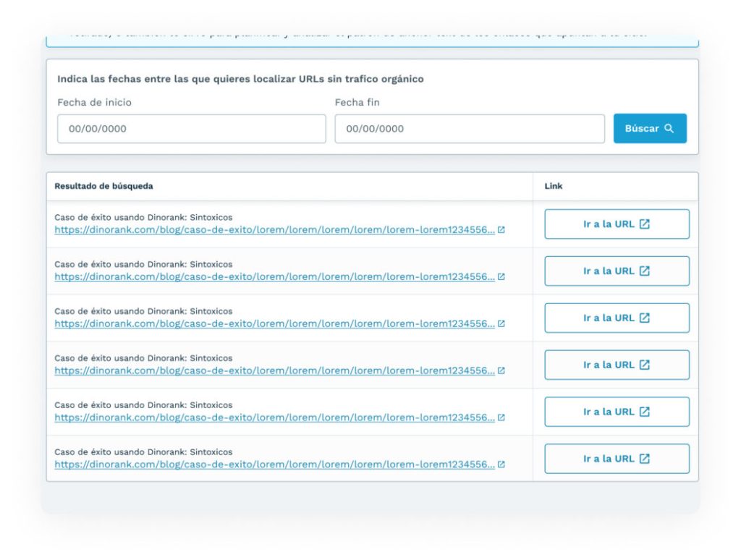
Task: Follow the dinorank.com URL in first result
Action: [274, 230]
